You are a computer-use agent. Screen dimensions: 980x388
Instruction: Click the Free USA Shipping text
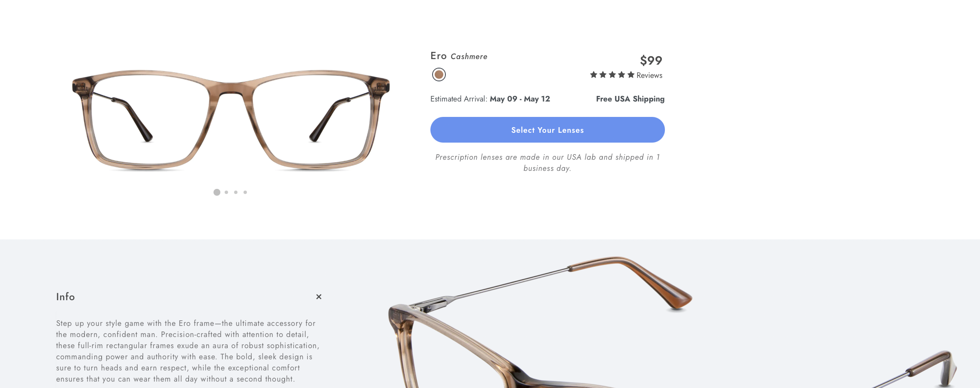point(630,99)
